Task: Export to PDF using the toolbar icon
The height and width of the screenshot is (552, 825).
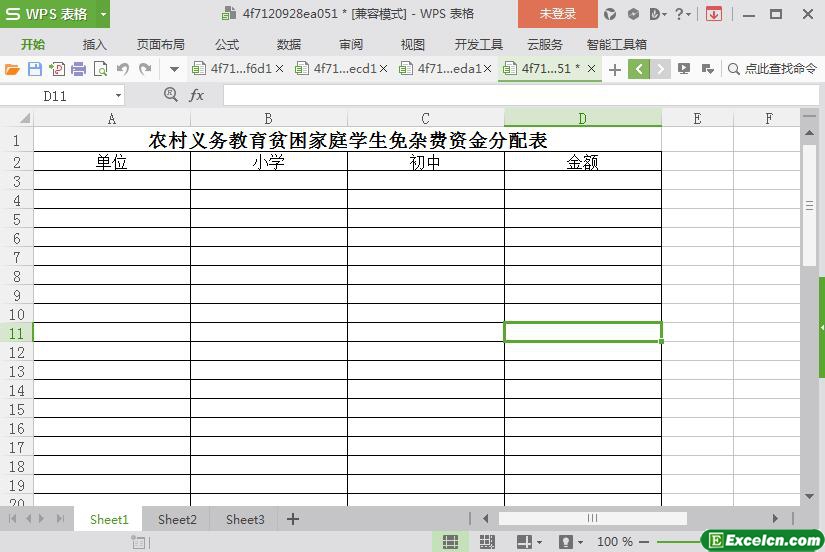Action: click(57, 69)
